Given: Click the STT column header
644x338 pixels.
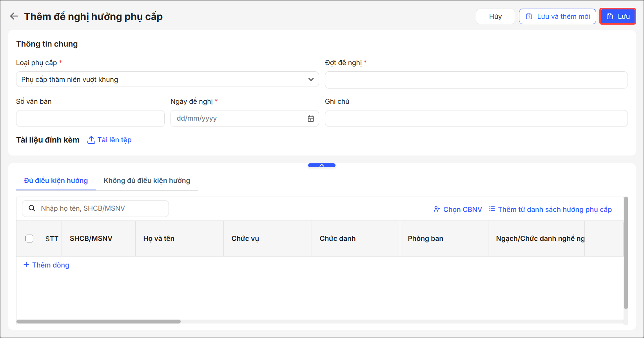Looking at the screenshot, I should click(52, 239).
